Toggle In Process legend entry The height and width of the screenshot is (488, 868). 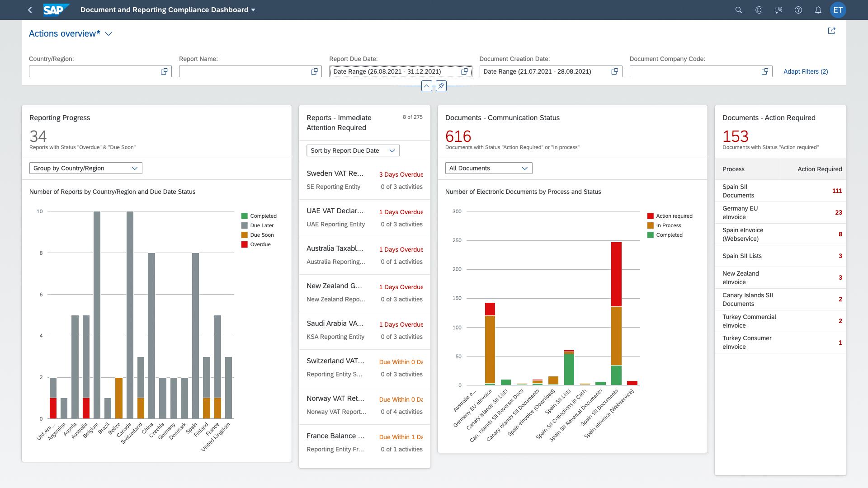(664, 225)
